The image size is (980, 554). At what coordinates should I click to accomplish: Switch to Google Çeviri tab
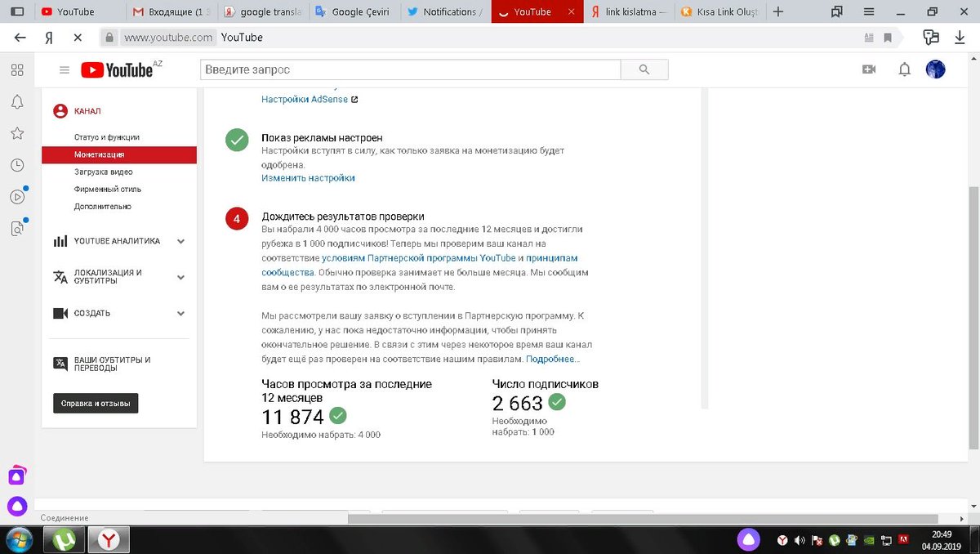[354, 11]
